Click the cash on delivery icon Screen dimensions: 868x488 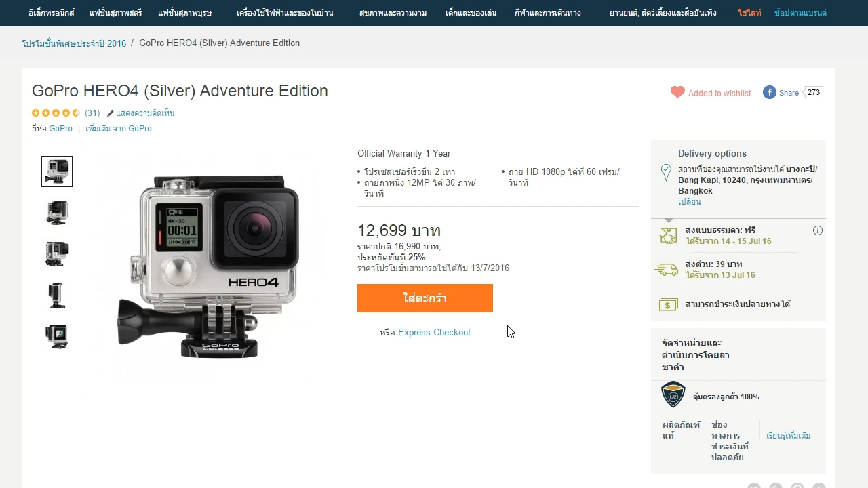coord(668,305)
